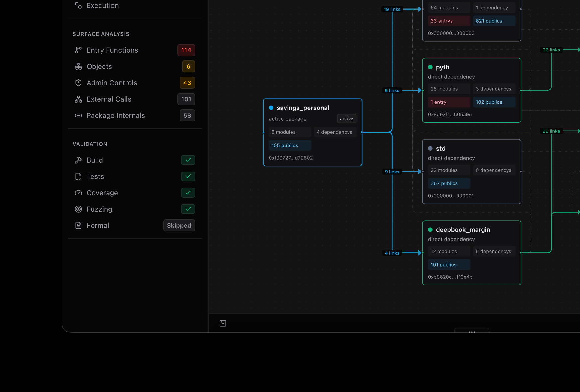Click the 26 links edge label
Screen dimensions: 580x392
pos(551,131)
